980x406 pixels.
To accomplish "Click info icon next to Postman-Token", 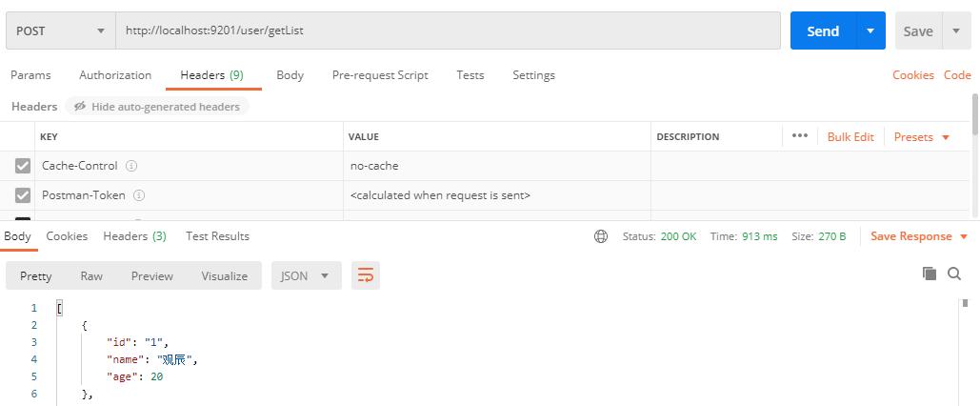I will [x=139, y=195].
